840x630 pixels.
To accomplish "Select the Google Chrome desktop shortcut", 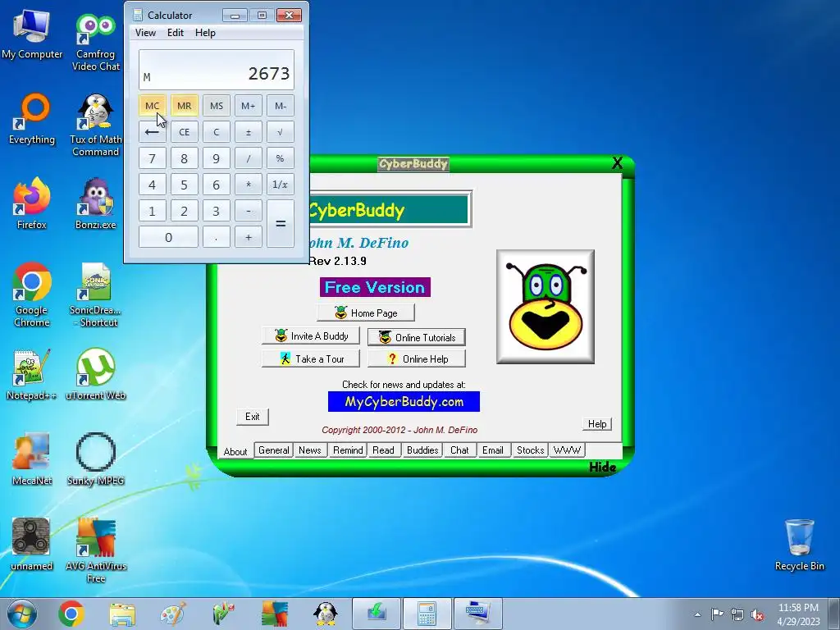I will [x=32, y=294].
